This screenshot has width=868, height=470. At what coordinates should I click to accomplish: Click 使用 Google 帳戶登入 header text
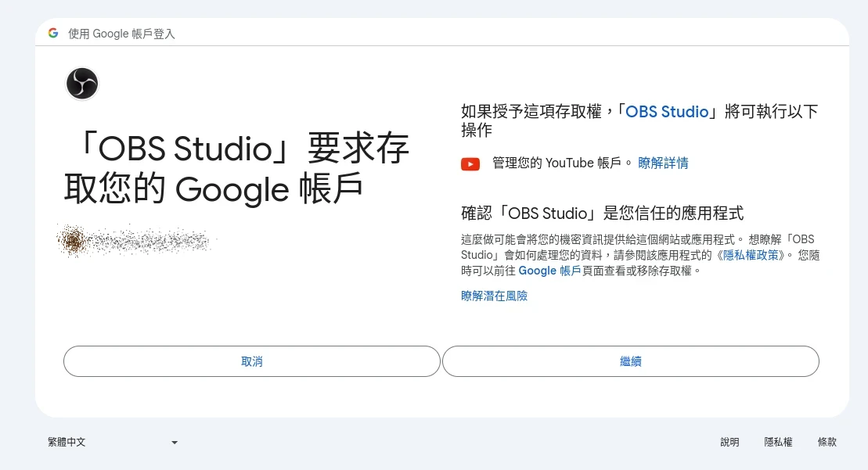(121, 34)
